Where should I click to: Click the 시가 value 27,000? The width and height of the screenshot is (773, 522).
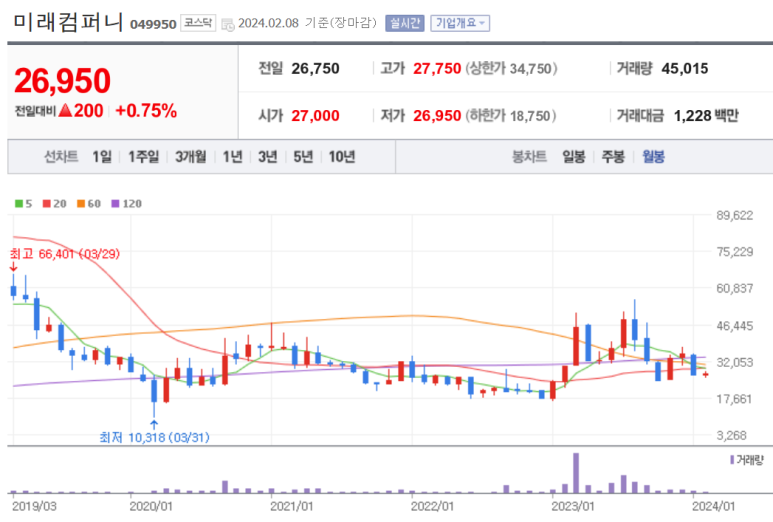click(316, 116)
